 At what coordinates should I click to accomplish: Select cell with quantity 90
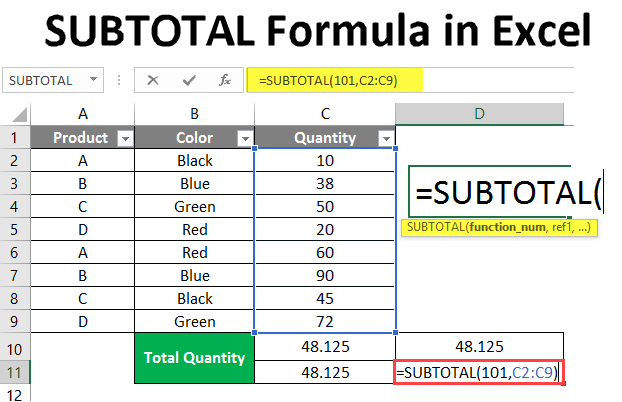(x=325, y=276)
